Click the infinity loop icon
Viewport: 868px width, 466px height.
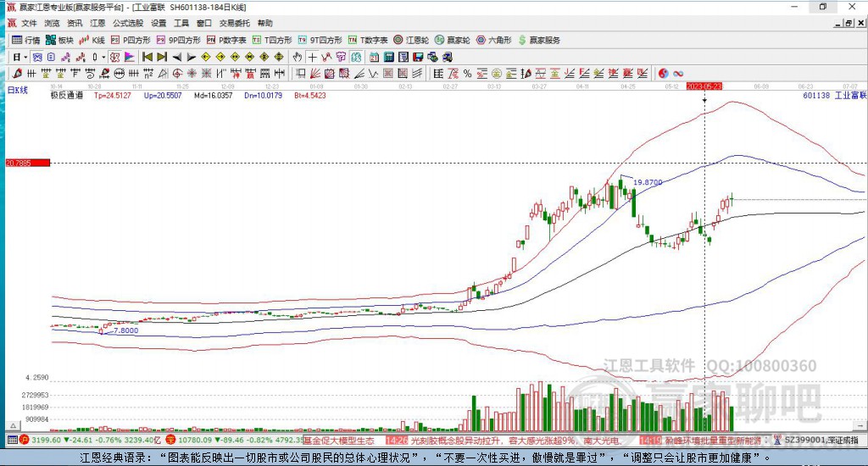[678, 74]
